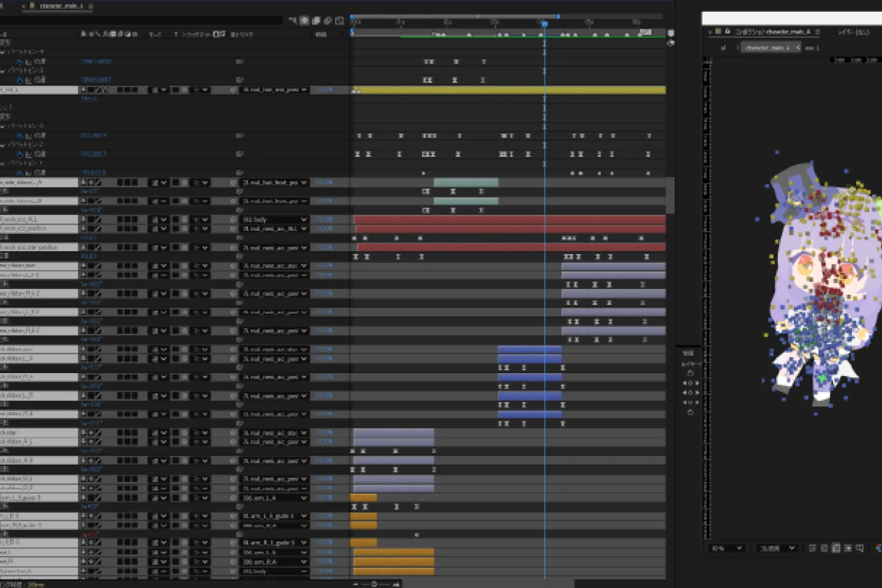882x588 pixels.
Task: Click parent pick whip beside nul_neck_ac_ALL dropdown
Action: pos(233,228)
